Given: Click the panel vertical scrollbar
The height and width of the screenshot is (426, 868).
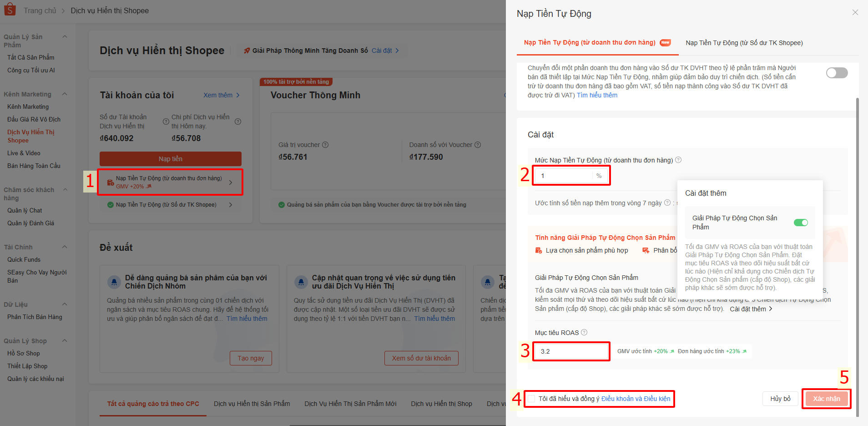Looking at the screenshot, I should click(x=858, y=257).
